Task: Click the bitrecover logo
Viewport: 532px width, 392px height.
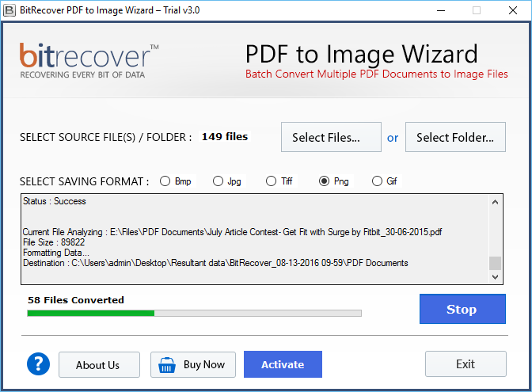Action: (x=89, y=60)
